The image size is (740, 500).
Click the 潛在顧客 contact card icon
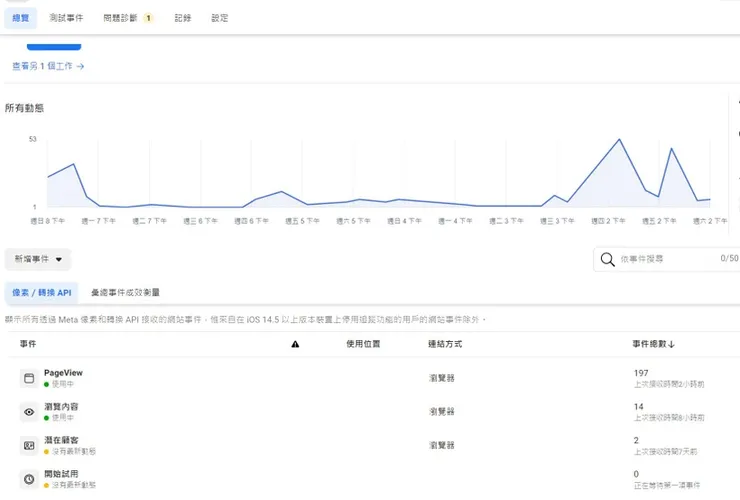[x=29, y=446]
